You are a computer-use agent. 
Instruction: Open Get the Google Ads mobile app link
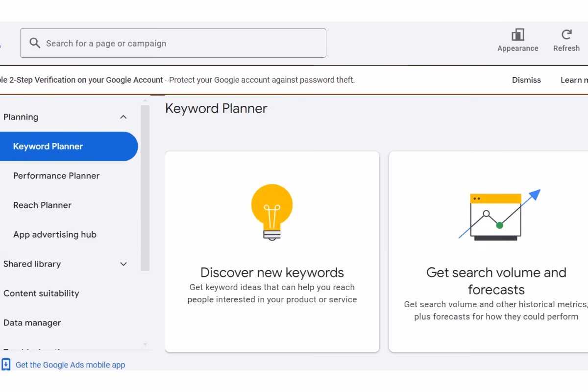[70, 365]
